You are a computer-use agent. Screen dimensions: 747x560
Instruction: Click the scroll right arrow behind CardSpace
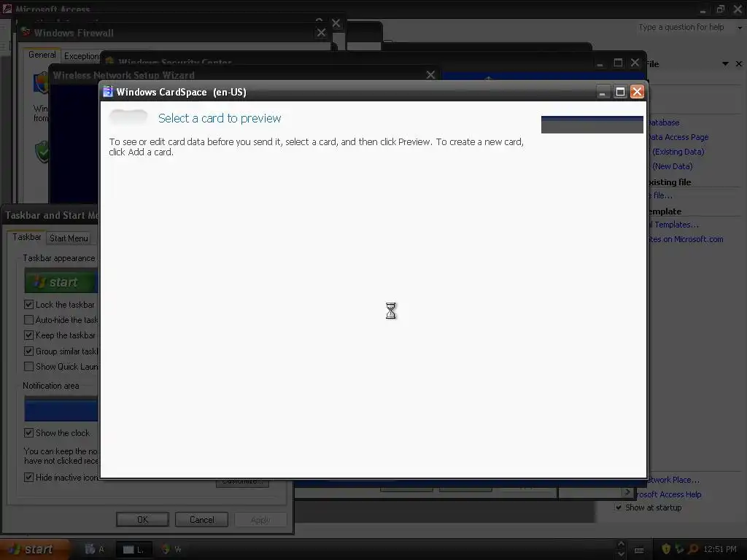click(627, 492)
